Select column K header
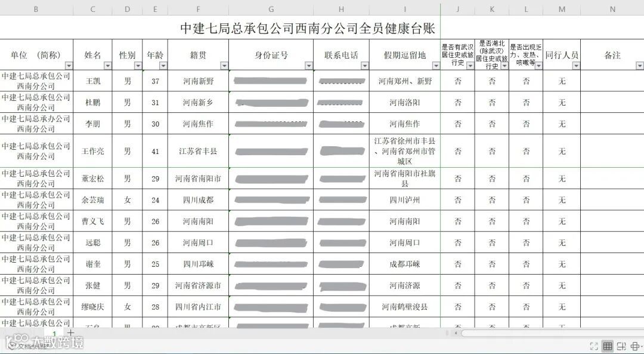Screen dimensions: 644x354 point(492,9)
